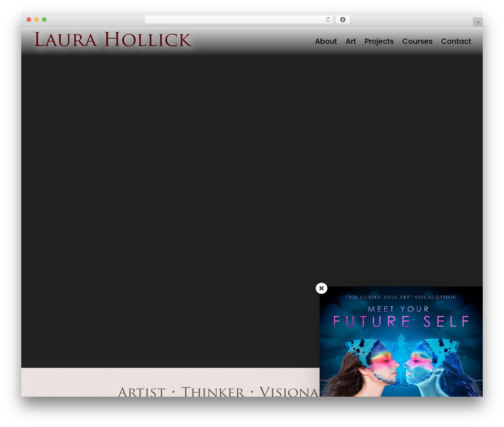Reload the page with the refresh icon
Screen dimensions: 504x427
[328, 20]
